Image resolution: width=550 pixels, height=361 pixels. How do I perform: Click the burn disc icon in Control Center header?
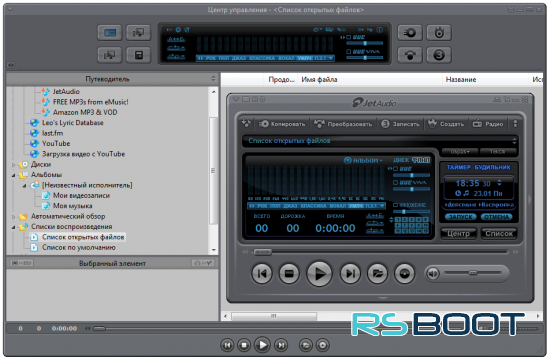point(439,55)
